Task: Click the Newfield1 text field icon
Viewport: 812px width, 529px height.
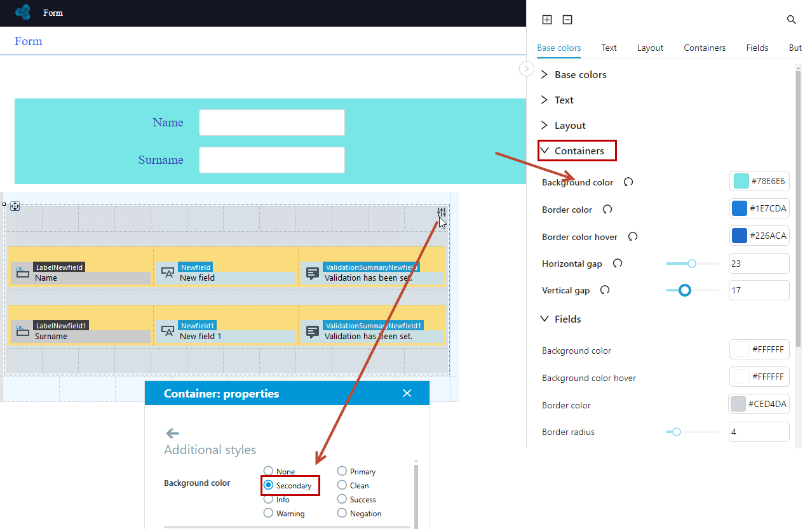Action: (168, 331)
